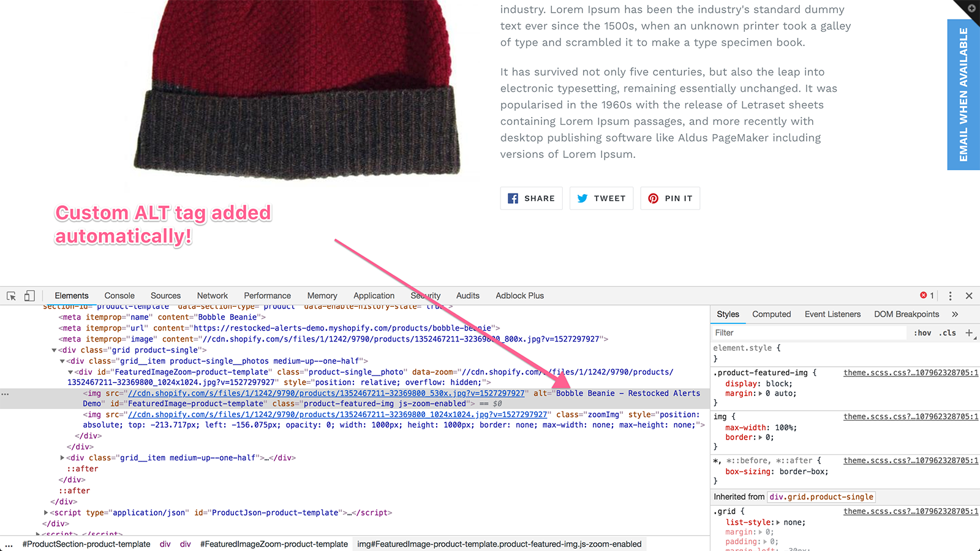Open the 530x.jpg image src link
This screenshot has height=551, width=980.
pos(326,394)
